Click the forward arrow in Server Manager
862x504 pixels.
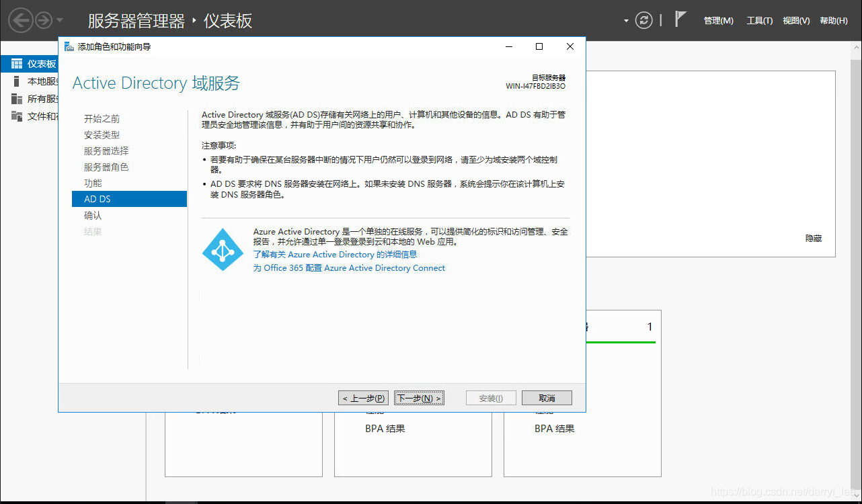pos(44,21)
